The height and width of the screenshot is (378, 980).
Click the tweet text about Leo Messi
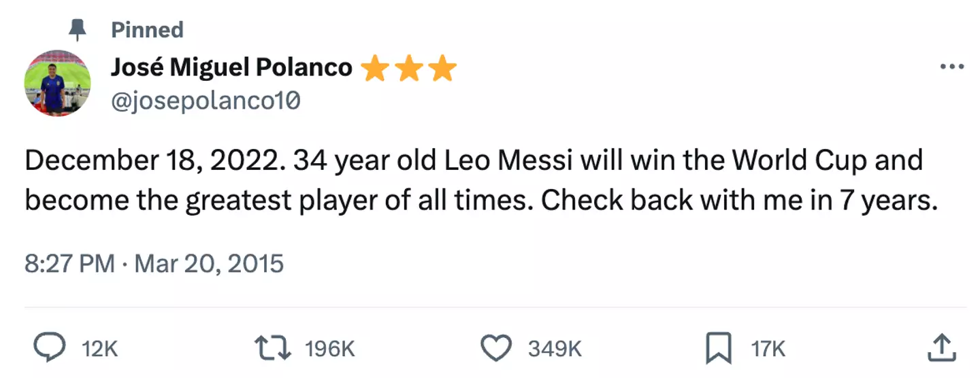point(476,181)
